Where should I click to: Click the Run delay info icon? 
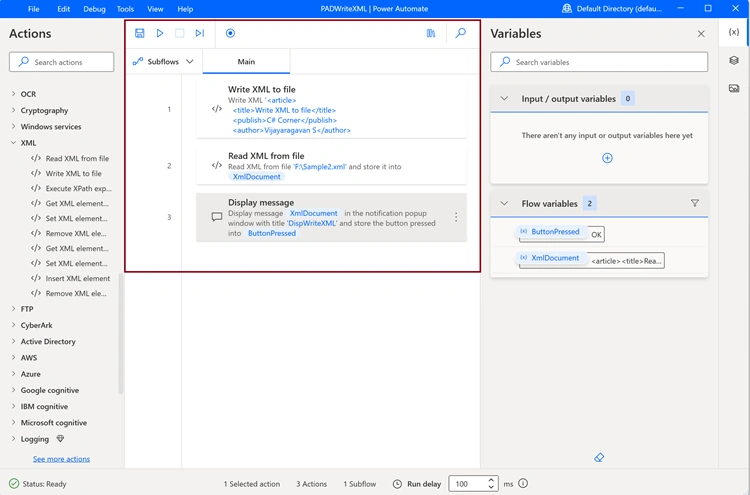tap(523, 484)
